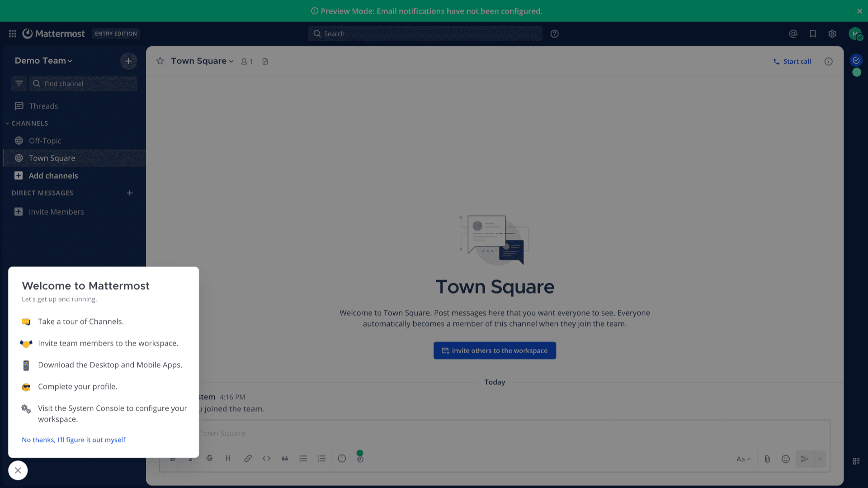Image resolution: width=868 pixels, height=488 pixels.
Task: Favorite Town Square with star icon
Action: click(x=160, y=61)
